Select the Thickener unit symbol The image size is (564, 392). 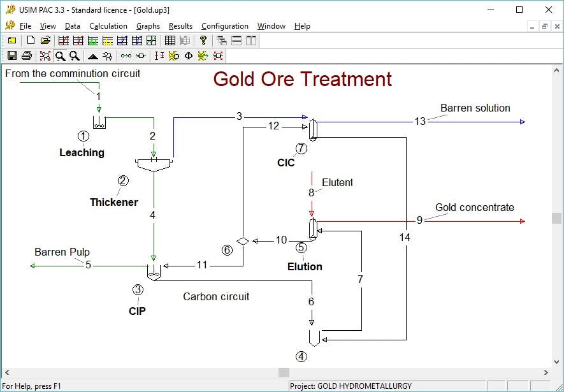point(154,164)
